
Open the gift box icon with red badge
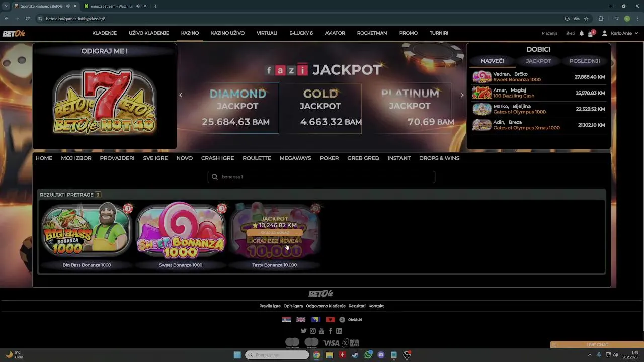[591, 33]
